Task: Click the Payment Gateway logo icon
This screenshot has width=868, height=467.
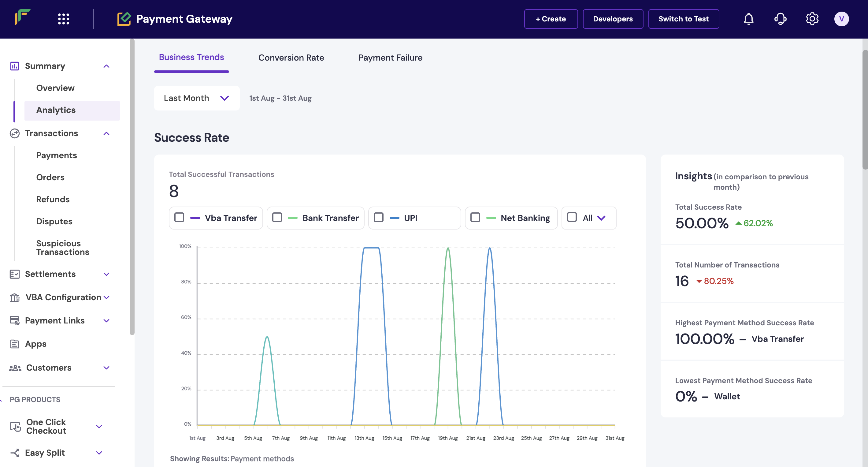Action: 124,19
